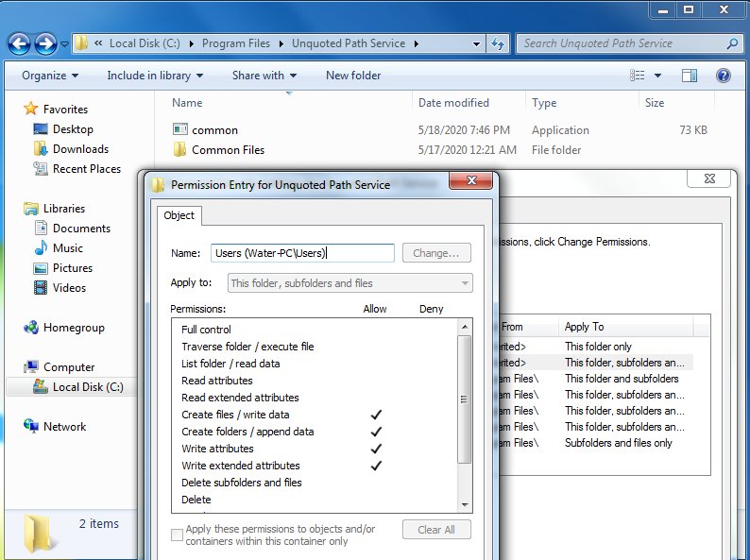750x560 pixels.
Task: Go back with the blue Back arrow
Action: [x=19, y=44]
